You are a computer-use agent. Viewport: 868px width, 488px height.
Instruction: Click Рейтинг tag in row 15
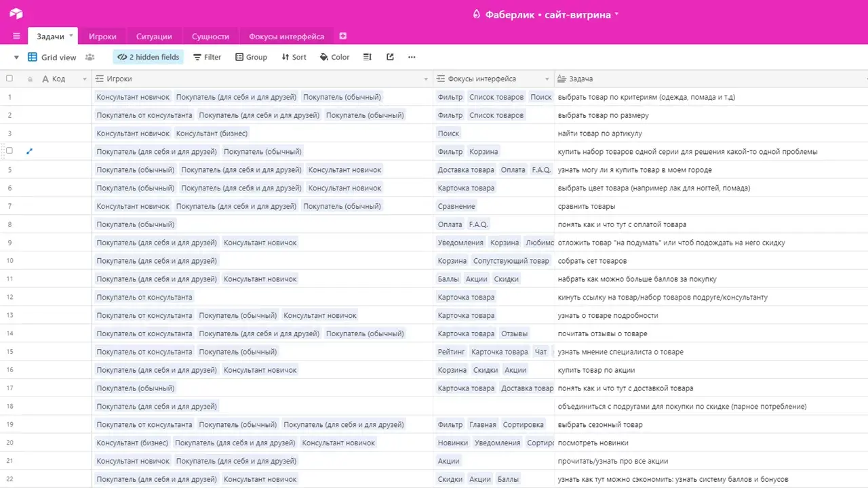(x=452, y=352)
